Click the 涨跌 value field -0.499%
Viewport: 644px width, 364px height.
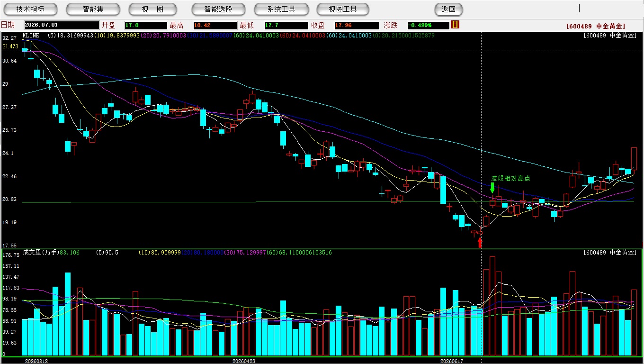[428, 25]
